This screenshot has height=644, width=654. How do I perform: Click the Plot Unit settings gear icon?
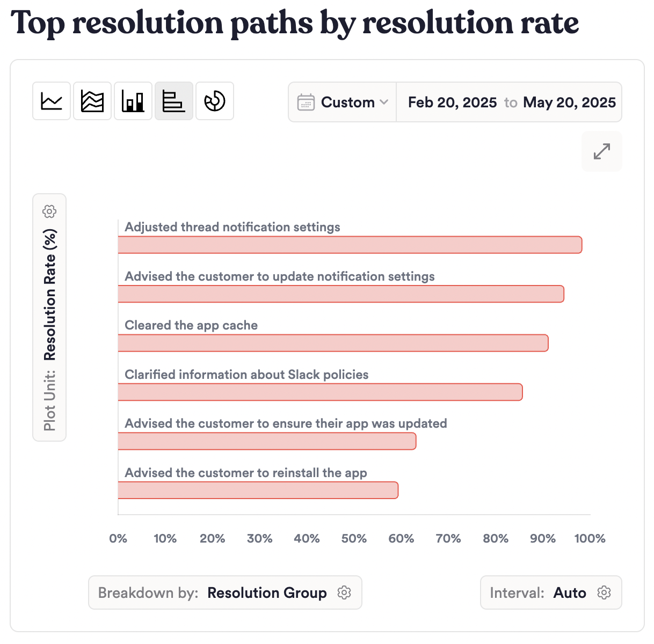tap(49, 211)
